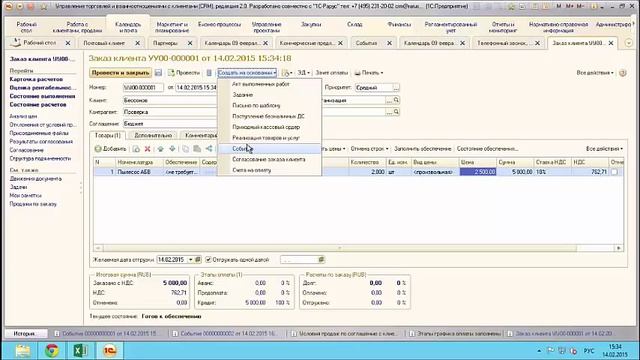640x360 pixels.
Task: Open the Печать dropdown menu
Action: (369, 73)
